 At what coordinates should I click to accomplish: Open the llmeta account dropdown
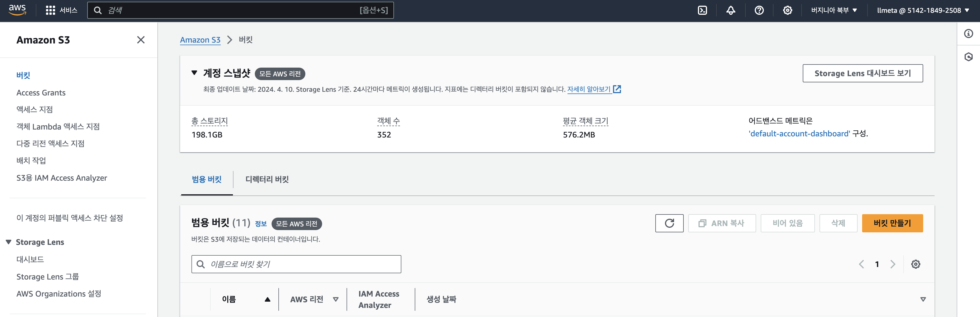click(923, 10)
